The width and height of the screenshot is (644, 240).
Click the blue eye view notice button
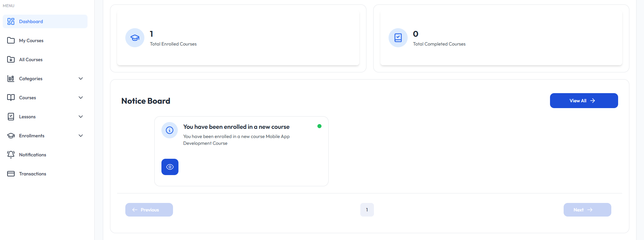click(x=170, y=167)
